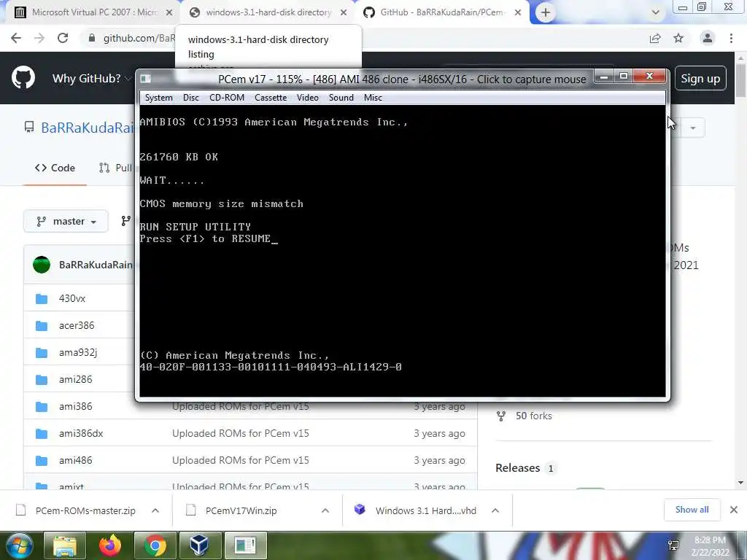Open the System menu in PCem
Screen dimensions: 747x560
pyautogui.click(x=158, y=98)
